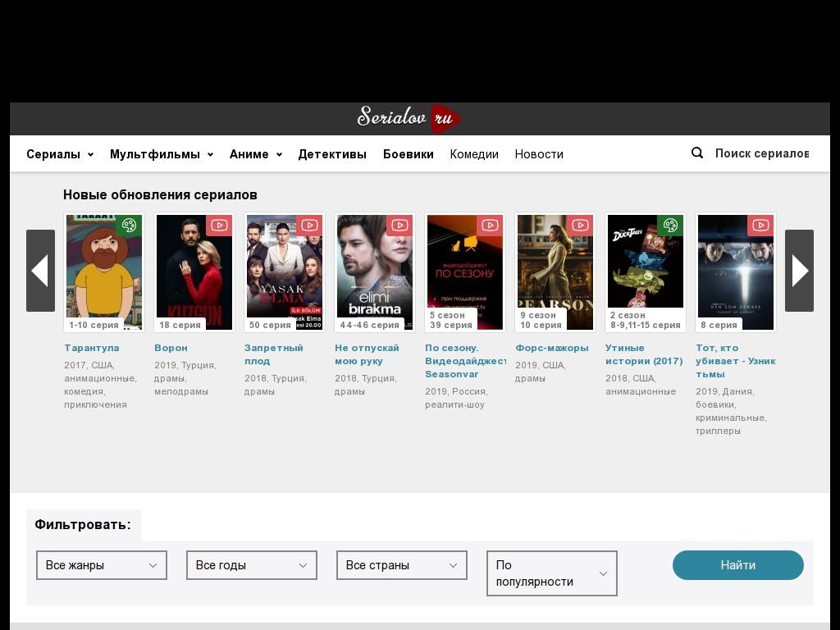
Task: Expand the Мультфильмы menu chevron
Action: click(211, 155)
